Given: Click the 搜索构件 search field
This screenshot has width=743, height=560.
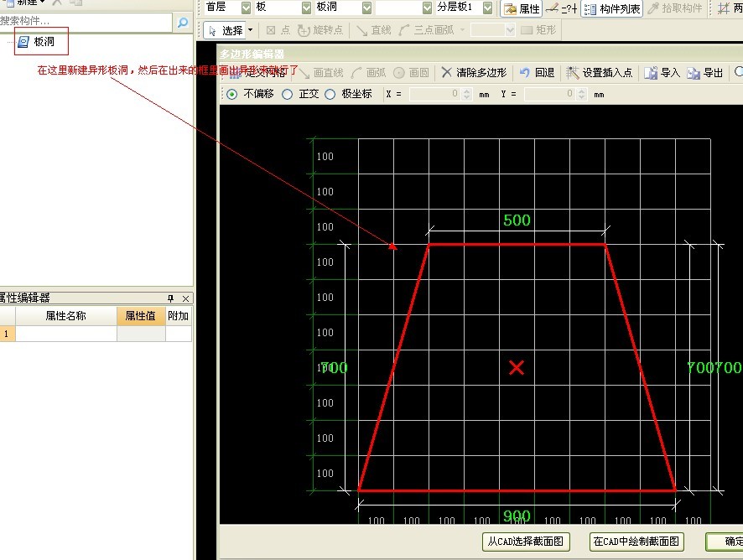Looking at the screenshot, I should coord(86,21).
